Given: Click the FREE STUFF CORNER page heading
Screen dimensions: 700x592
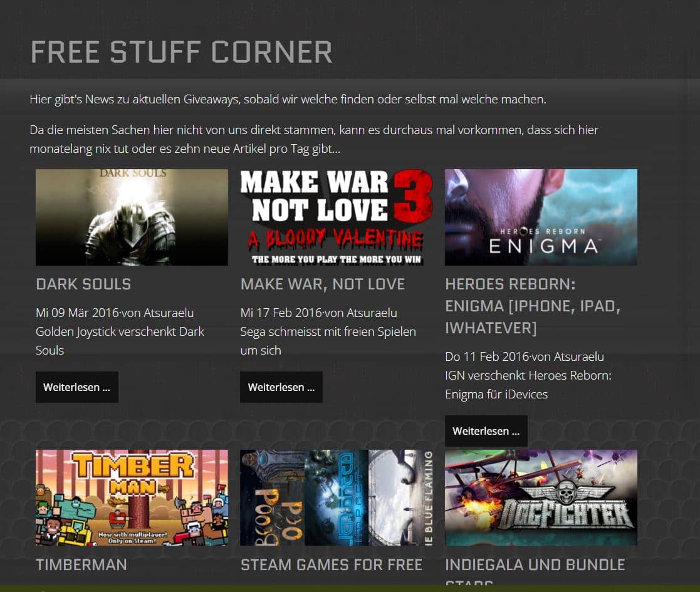Looking at the screenshot, I should click(181, 52).
